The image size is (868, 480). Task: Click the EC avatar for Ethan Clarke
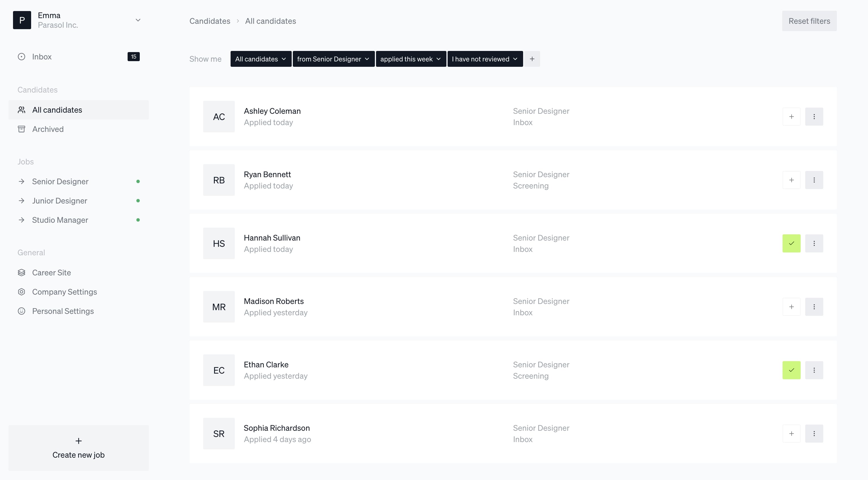219,370
